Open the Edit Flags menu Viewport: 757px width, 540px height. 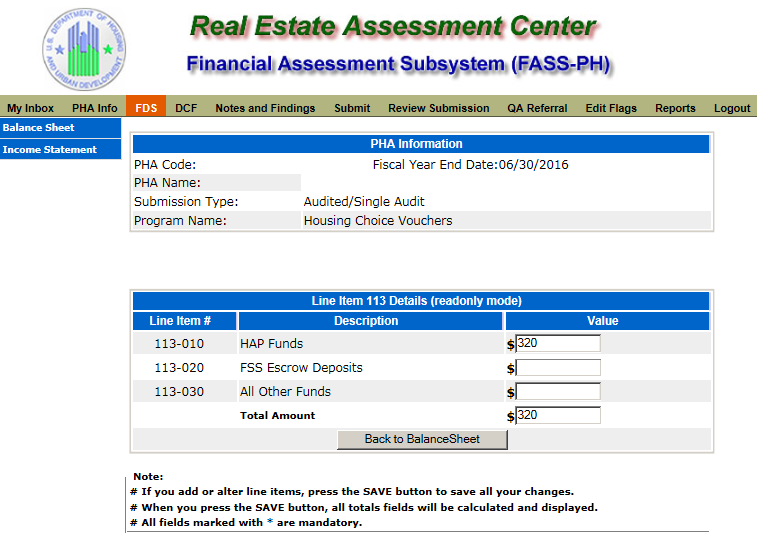[x=611, y=108]
